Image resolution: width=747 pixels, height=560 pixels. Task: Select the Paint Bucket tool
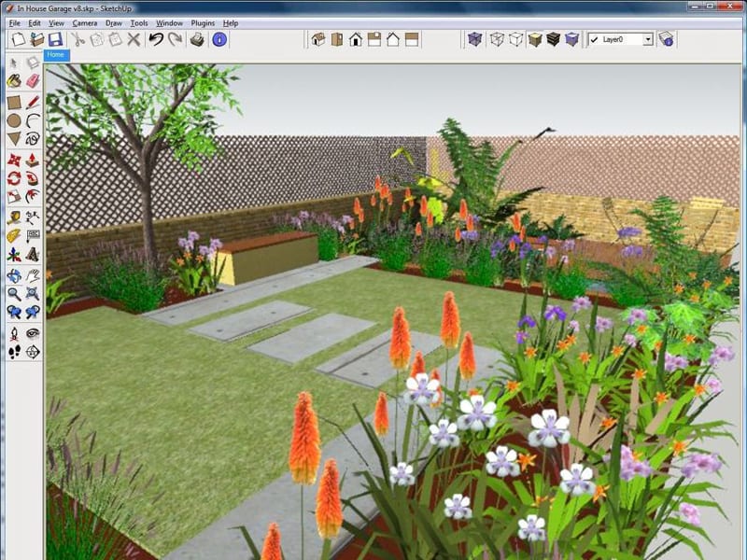[14, 81]
